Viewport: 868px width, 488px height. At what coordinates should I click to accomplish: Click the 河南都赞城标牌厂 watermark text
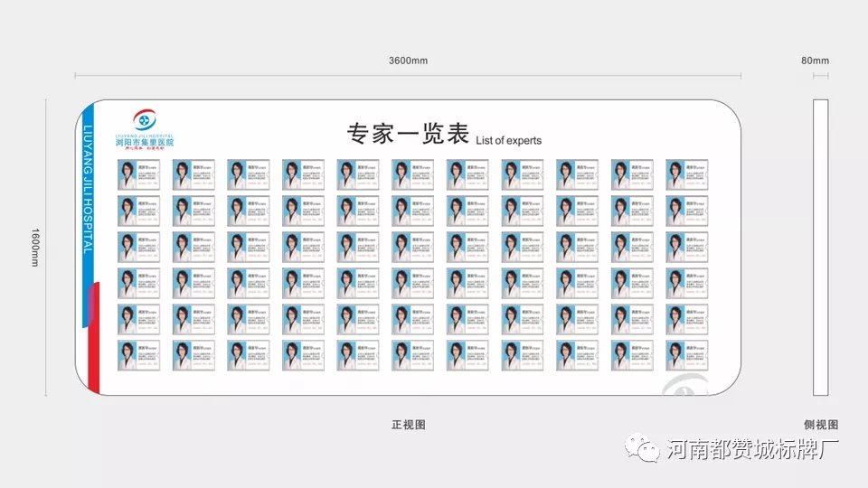pos(753,449)
